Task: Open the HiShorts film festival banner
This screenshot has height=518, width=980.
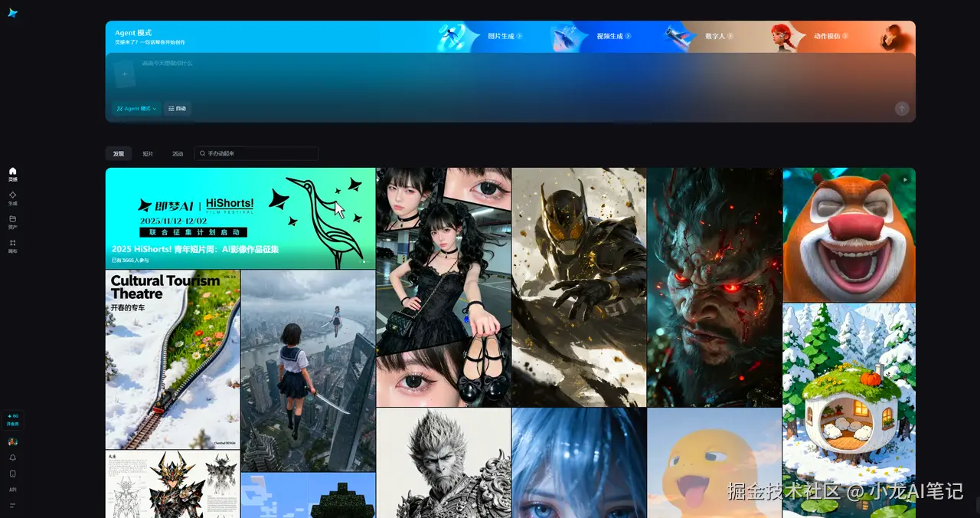Action: click(x=240, y=218)
